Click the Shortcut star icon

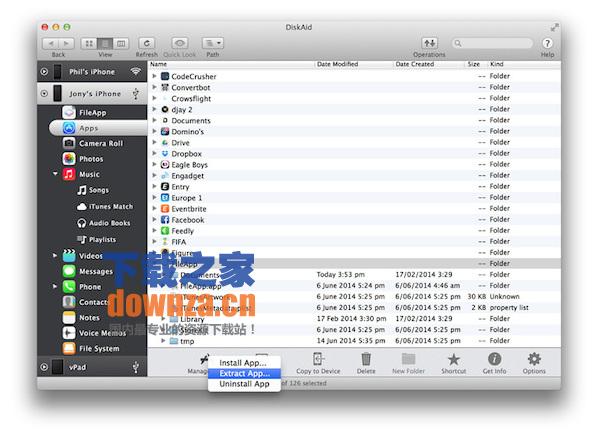(453, 359)
